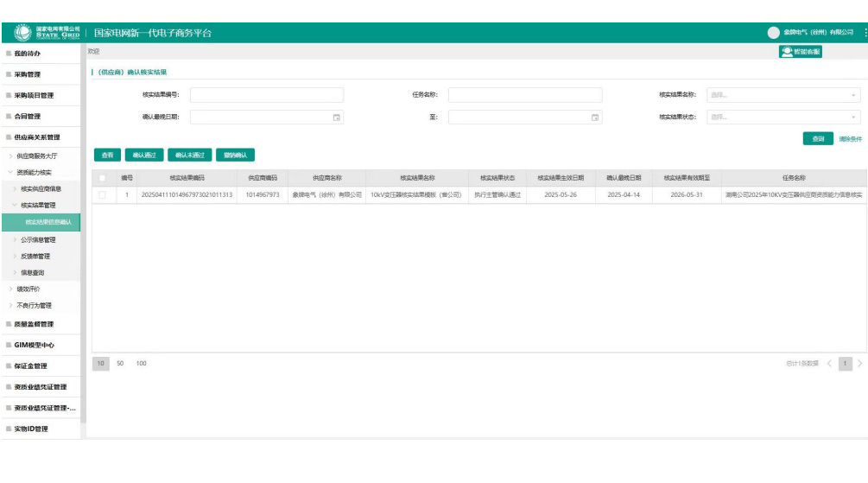Select the checkbox for row 1

pyautogui.click(x=103, y=195)
